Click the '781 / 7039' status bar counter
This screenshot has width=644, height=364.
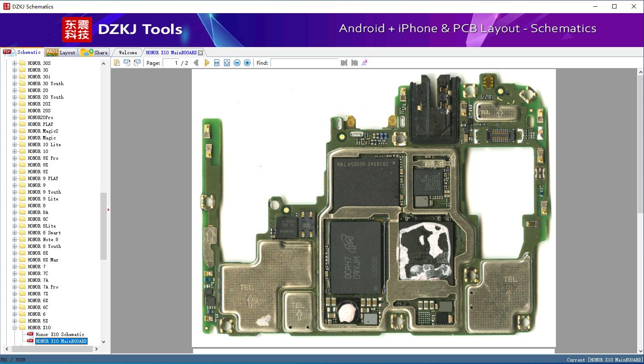pyautogui.click(x=13, y=360)
